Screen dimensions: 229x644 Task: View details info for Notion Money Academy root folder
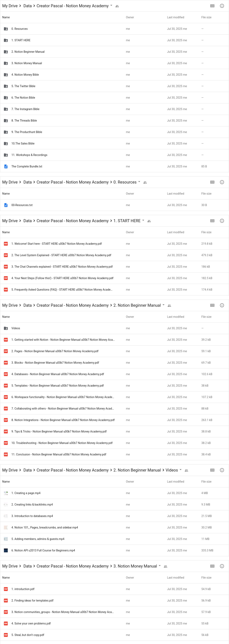click(x=222, y=6)
